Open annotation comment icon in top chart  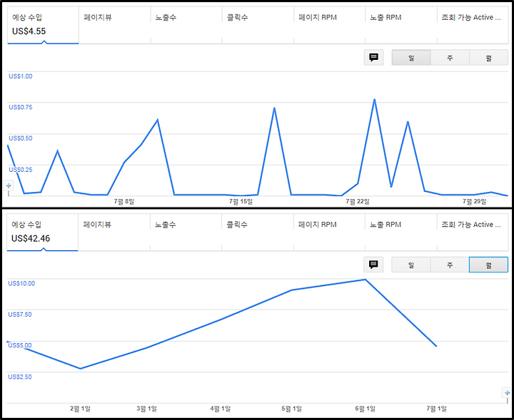click(x=373, y=58)
